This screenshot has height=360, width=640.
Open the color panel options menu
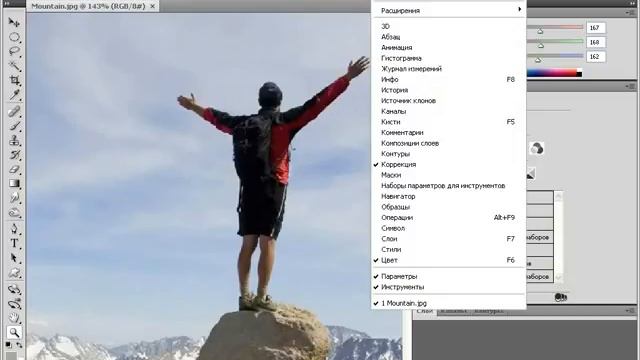[630, 13]
